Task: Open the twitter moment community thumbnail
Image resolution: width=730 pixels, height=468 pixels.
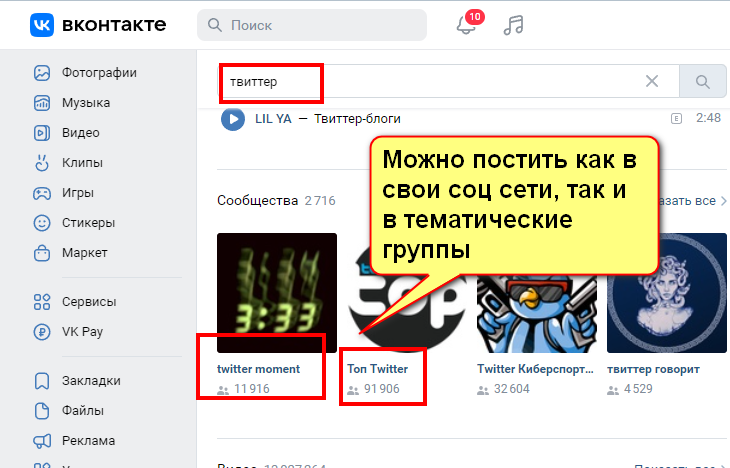Action: click(x=277, y=293)
